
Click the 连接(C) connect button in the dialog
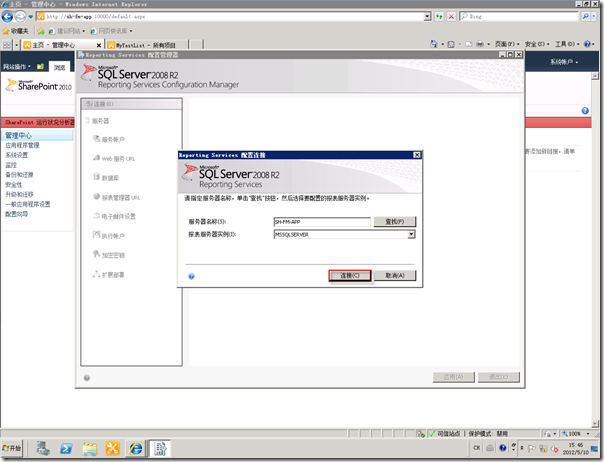pyautogui.click(x=350, y=276)
